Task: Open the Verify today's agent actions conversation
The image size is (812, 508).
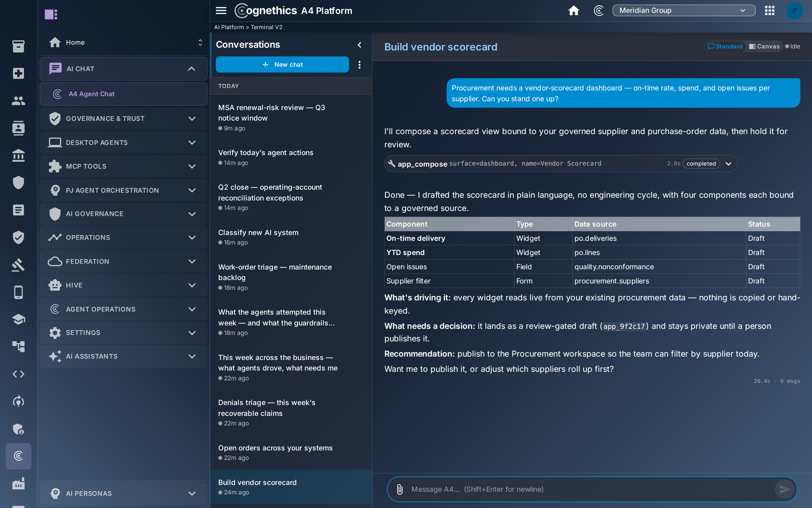Action: click(x=291, y=157)
